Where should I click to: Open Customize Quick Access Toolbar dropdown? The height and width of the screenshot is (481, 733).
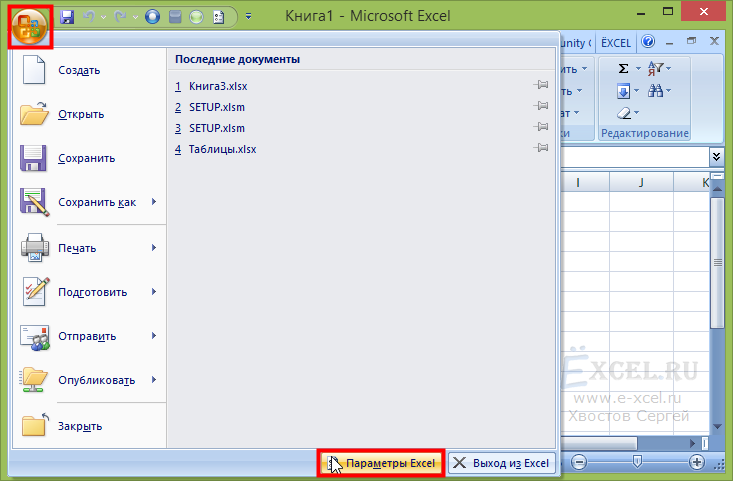pyautogui.click(x=249, y=17)
